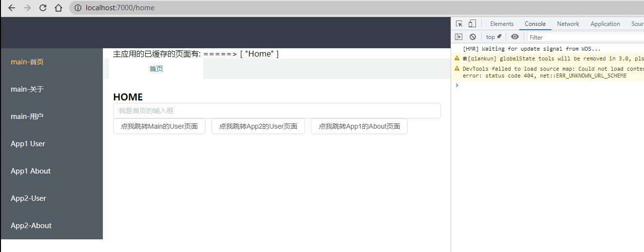Click the cached pages list text [ "Home" ]

[259, 54]
